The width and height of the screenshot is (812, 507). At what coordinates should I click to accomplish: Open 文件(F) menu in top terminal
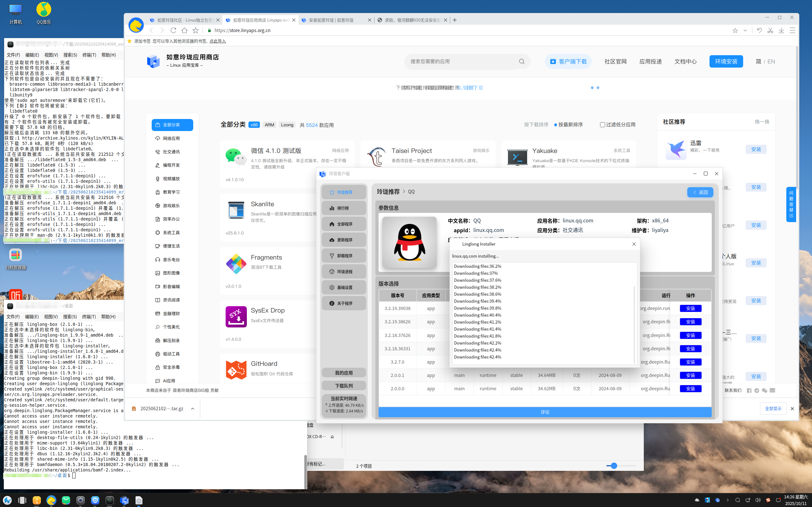13,55
